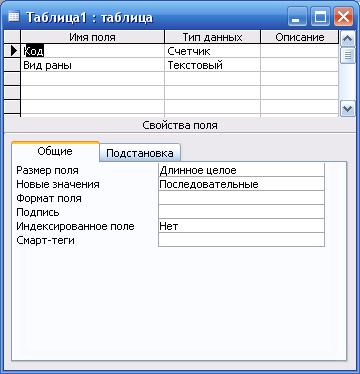The image size is (360, 374).
Task: Click the Код field name cell
Action: (93, 51)
